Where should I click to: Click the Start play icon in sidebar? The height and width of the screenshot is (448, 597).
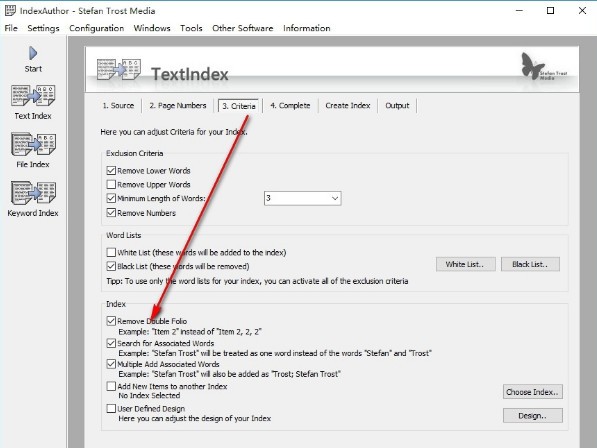[33, 53]
